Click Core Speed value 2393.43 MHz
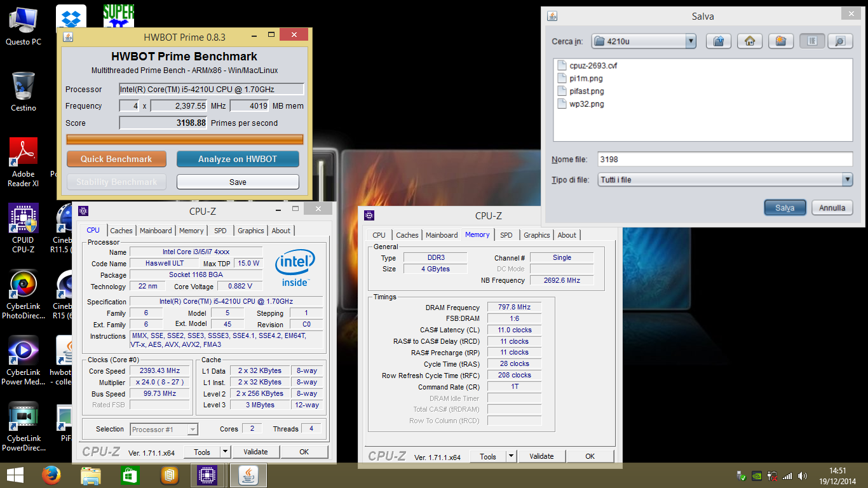Screen dimensions: 868x488 tap(160, 370)
